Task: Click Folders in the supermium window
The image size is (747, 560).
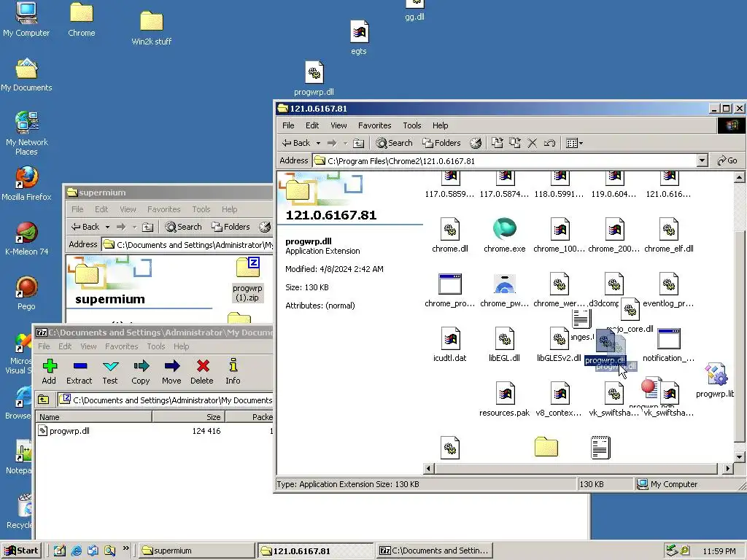Action: tap(231, 227)
